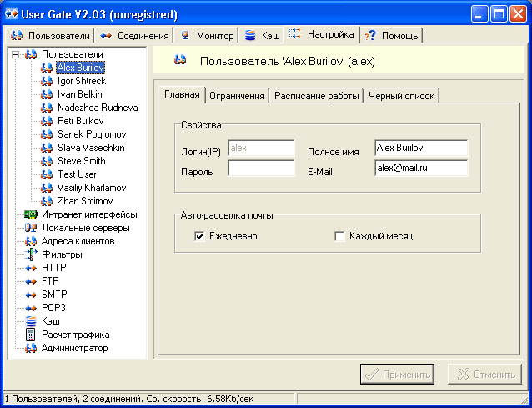The width and height of the screenshot is (532, 408).
Task: Click the Локальные серверы icon
Action: [x=31, y=228]
